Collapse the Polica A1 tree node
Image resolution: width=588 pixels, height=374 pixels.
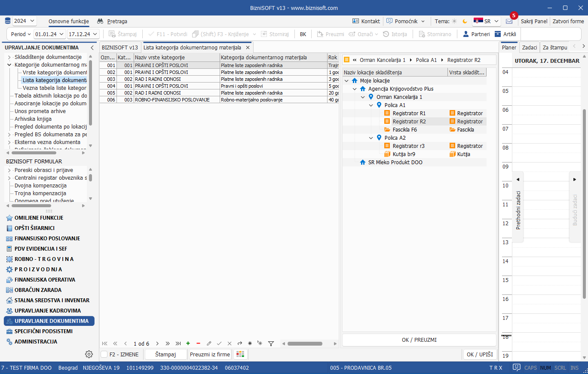pyautogui.click(x=371, y=105)
